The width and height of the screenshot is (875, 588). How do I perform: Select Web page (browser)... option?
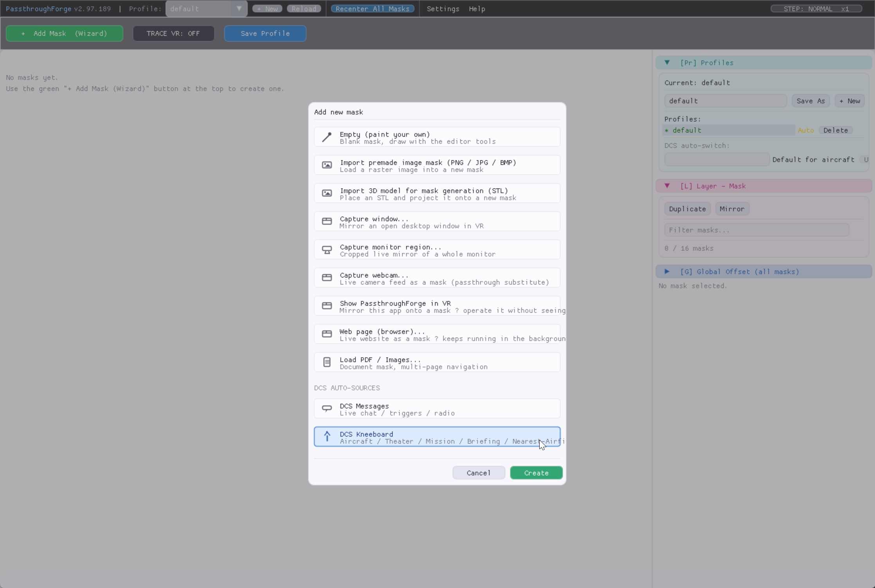pos(437,334)
